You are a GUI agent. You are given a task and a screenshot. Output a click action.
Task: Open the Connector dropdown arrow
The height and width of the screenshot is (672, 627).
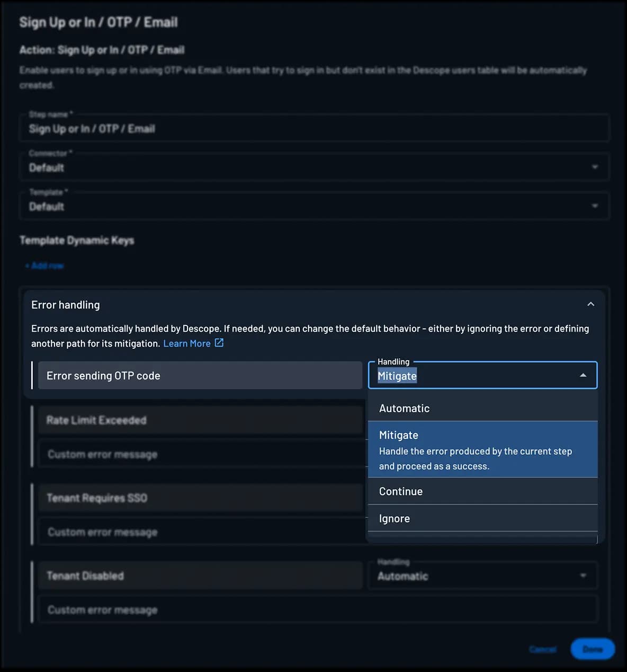(595, 166)
